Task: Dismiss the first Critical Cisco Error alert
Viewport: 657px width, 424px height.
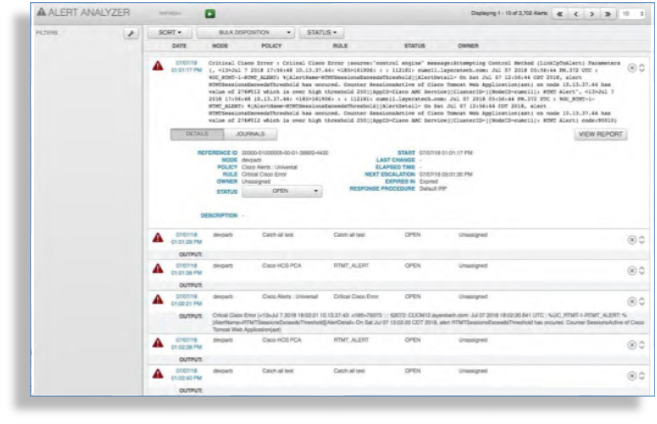Action: tap(631, 67)
